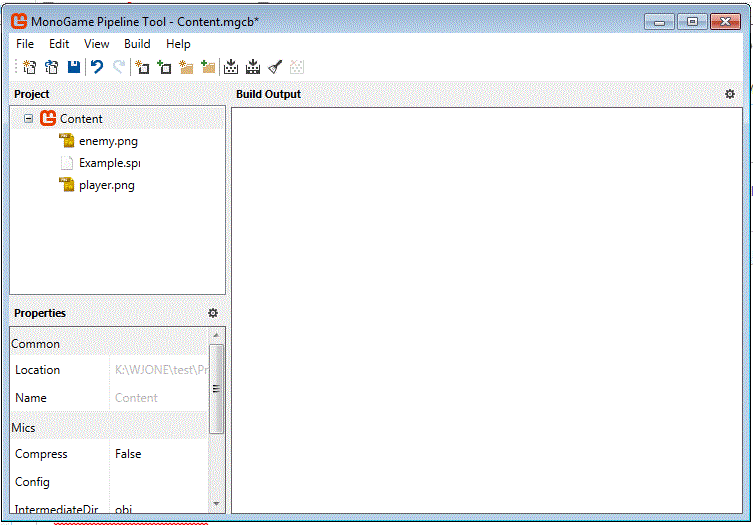The width and height of the screenshot is (753, 525).
Task: Click the Common category header
Action: pos(109,344)
